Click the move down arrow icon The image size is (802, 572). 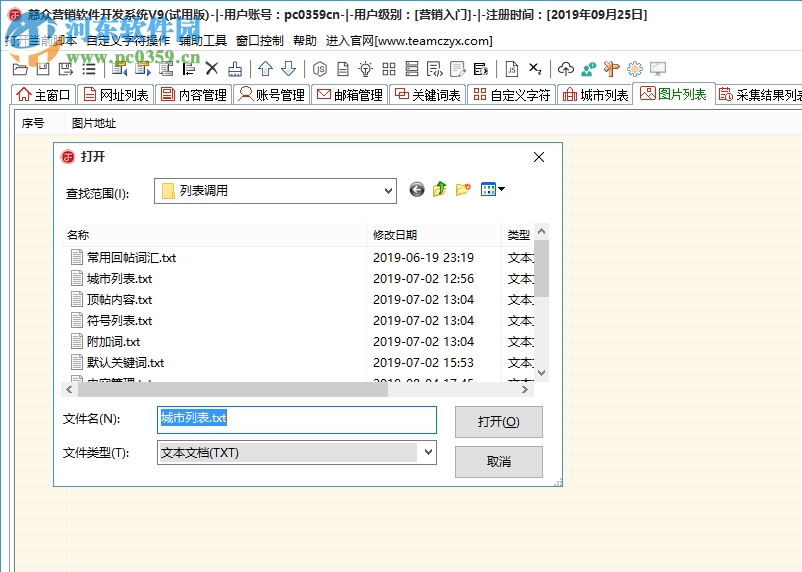coord(289,69)
